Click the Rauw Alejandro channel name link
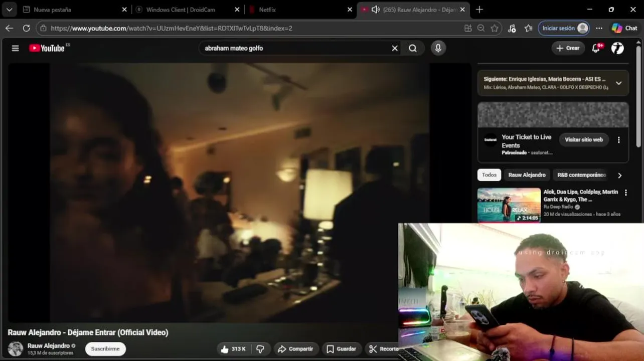This screenshot has height=361, width=644. point(48,346)
